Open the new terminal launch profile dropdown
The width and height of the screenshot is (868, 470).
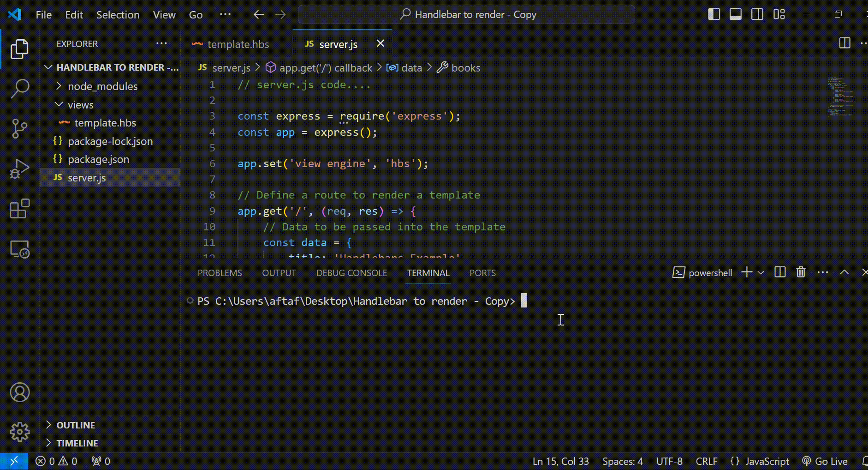(761, 272)
